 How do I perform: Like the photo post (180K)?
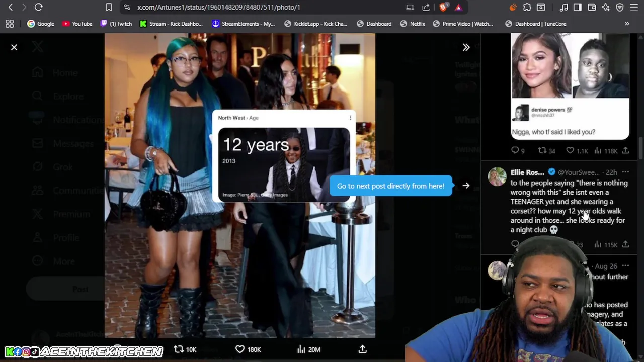pos(248,349)
